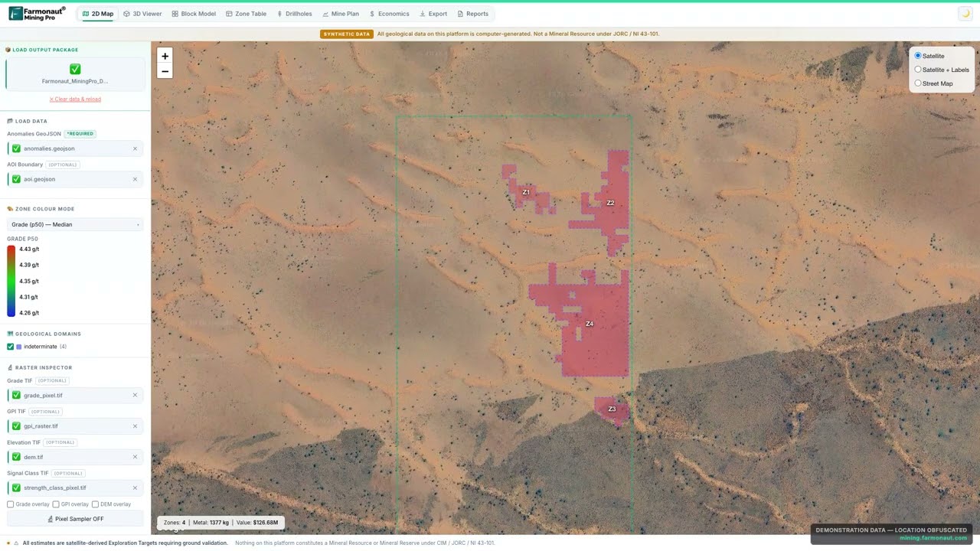Remove the anomalies.geojson file

pos(135,148)
